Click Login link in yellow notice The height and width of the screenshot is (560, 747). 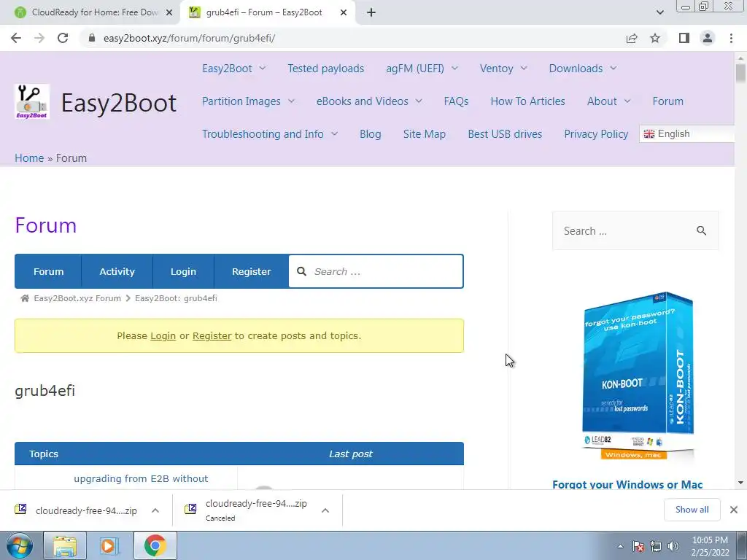click(163, 335)
